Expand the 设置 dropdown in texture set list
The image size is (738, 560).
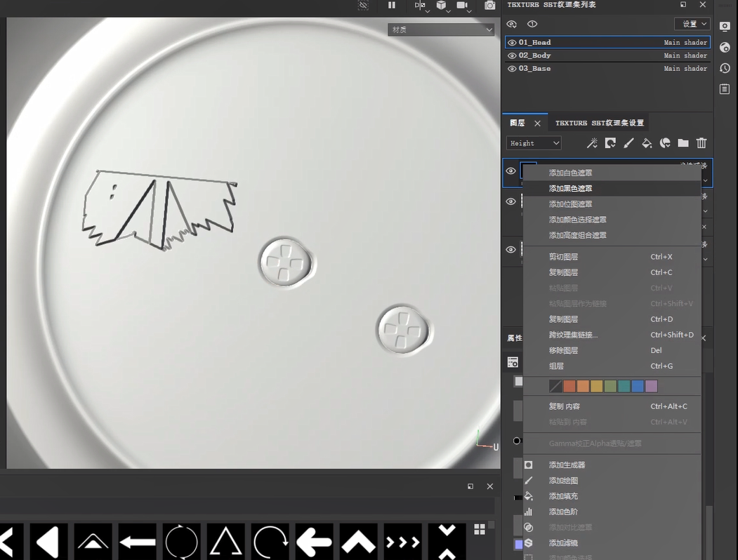coord(692,24)
